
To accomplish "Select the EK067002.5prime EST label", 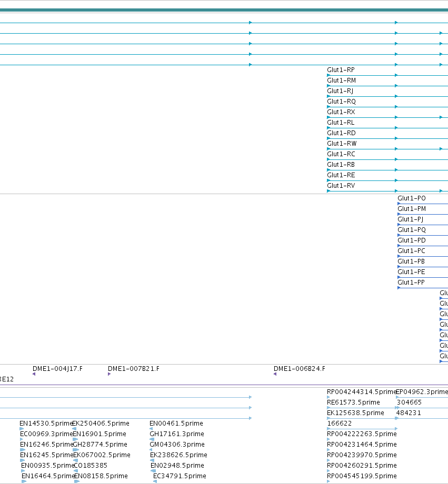I will [102, 455].
